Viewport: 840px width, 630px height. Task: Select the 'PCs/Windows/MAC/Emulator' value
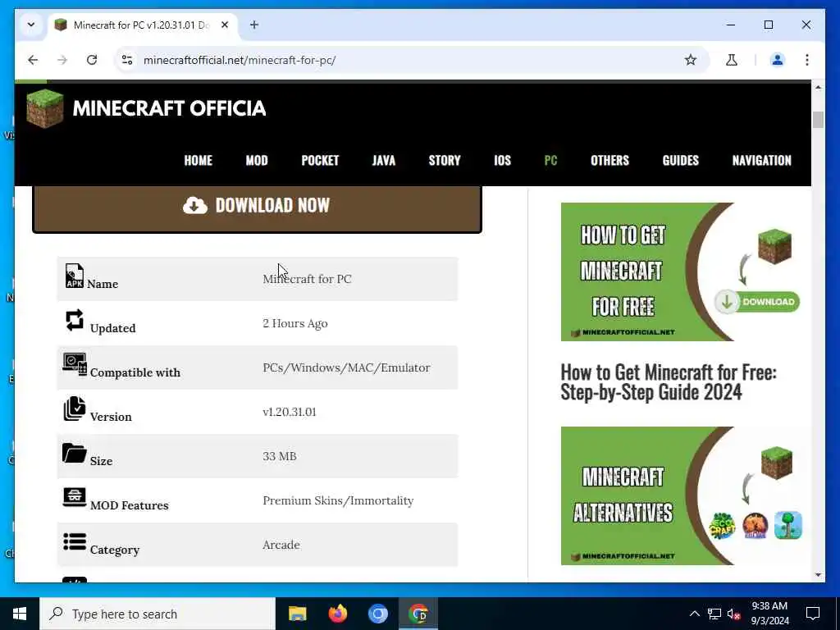[x=346, y=367]
